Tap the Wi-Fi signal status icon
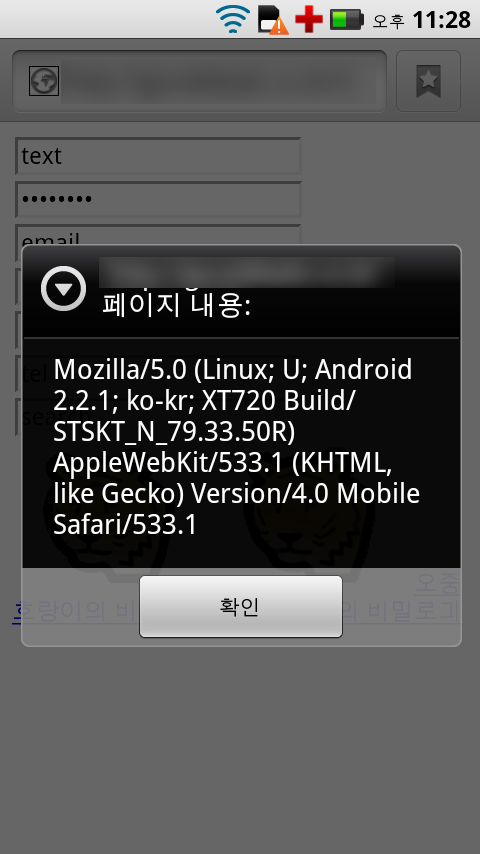480x854 pixels. pyautogui.click(x=233, y=19)
